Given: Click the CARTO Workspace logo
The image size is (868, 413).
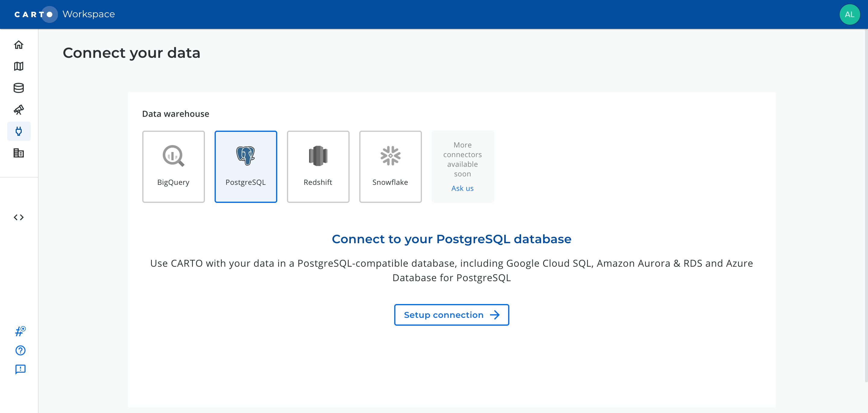Looking at the screenshot, I should (x=64, y=14).
